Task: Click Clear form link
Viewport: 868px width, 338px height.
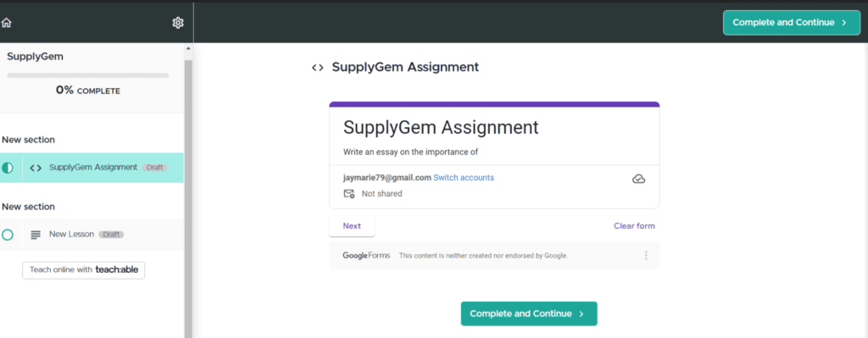Action: click(634, 225)
